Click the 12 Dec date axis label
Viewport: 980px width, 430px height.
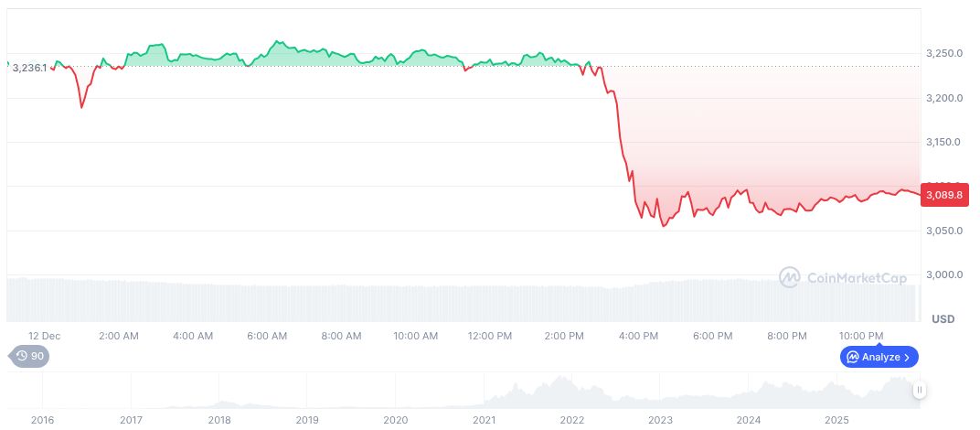(45, 336)
